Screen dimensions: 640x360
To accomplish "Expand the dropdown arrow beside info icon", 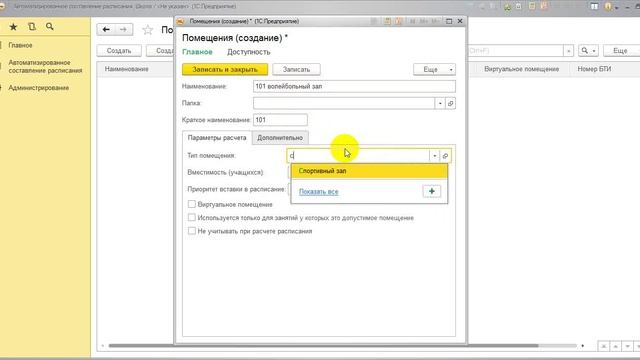I will (x=617, y=7).
